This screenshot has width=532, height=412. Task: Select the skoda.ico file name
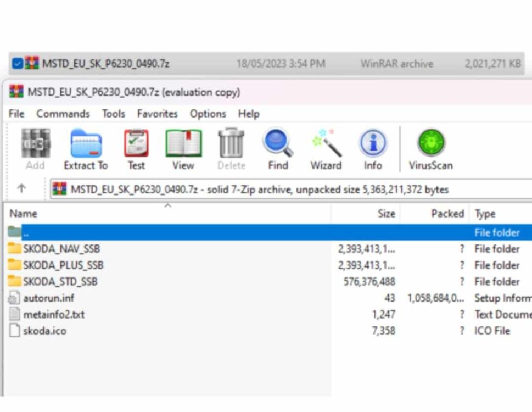point(45,331)
